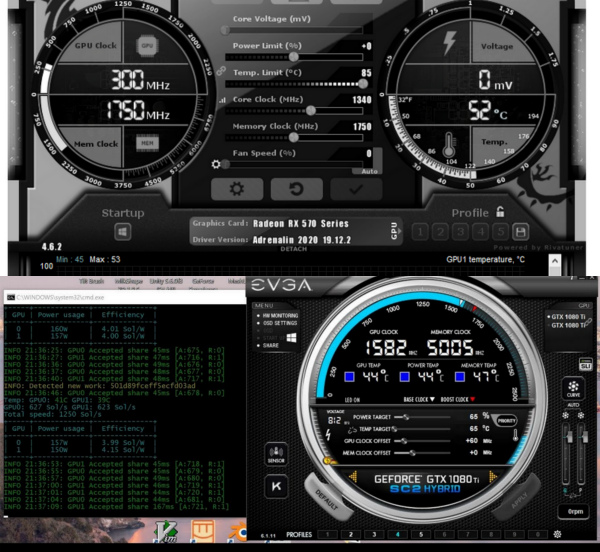Select the second GTX 1080 Ti in the EVGA GPU list
This screenshot has height=552, width=600.
tap(568, 326)
